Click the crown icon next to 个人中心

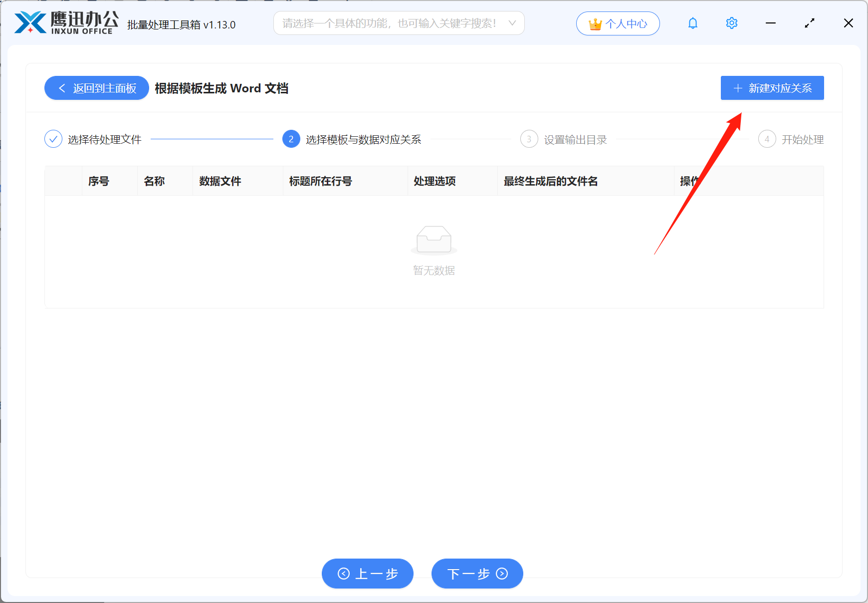[595, 23]
